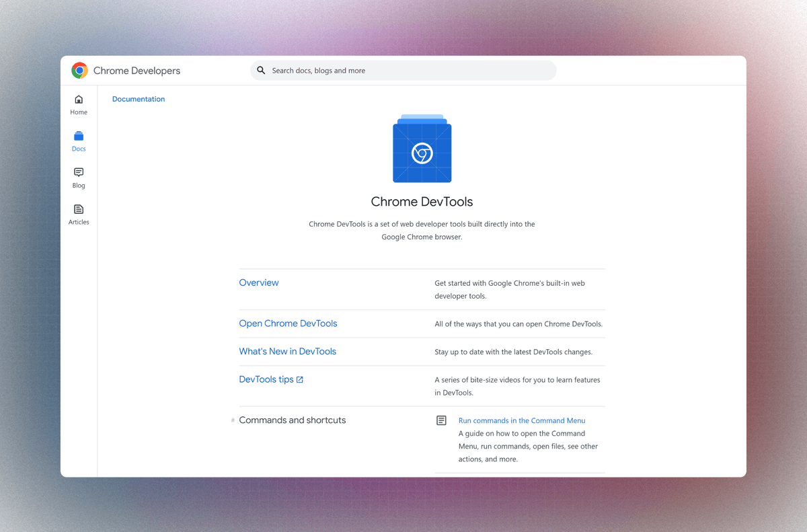Image resolution: width=807 pixels, height=532 pixels.
Task: Click the article icon beside Run commands
Action: click(441, 420)
